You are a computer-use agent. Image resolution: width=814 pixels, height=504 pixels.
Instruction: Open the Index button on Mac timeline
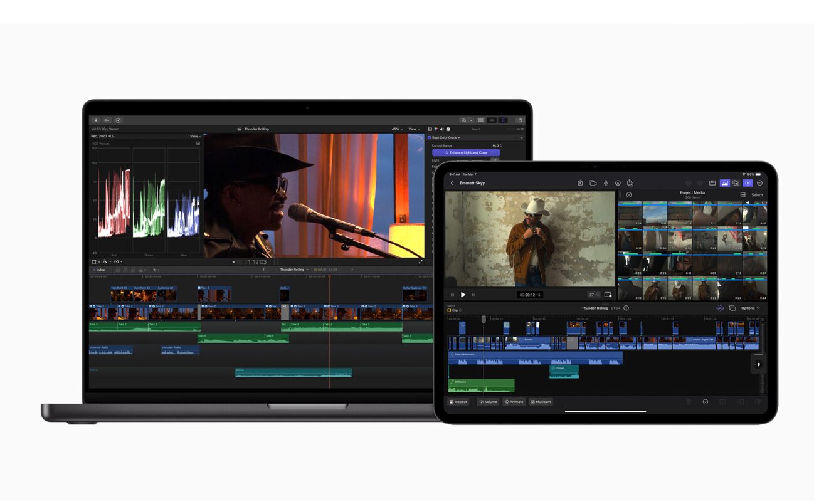click(x=99, y=270)
